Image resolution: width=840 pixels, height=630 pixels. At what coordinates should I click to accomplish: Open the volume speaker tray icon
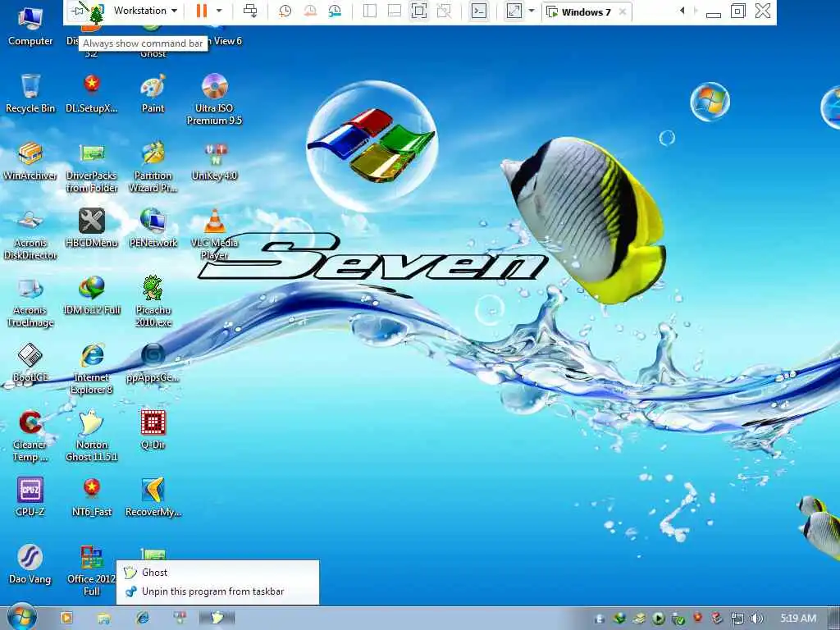[x=757, y=619]
